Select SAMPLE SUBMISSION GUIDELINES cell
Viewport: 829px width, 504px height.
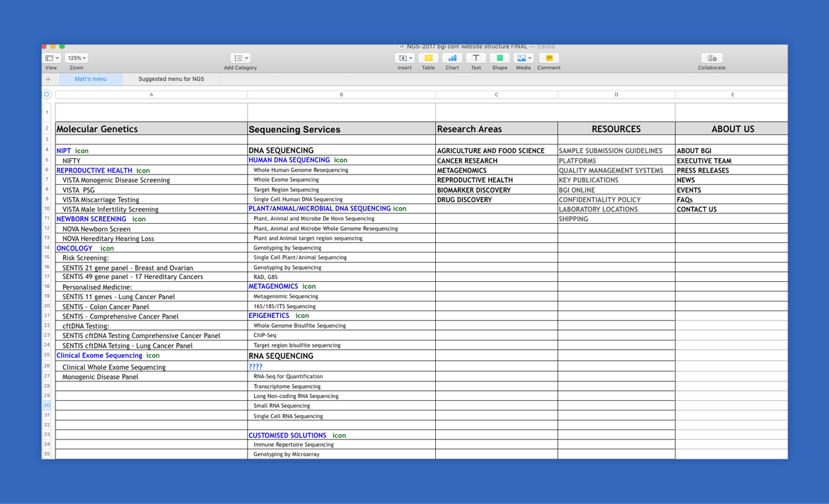(x=616, y=150)
